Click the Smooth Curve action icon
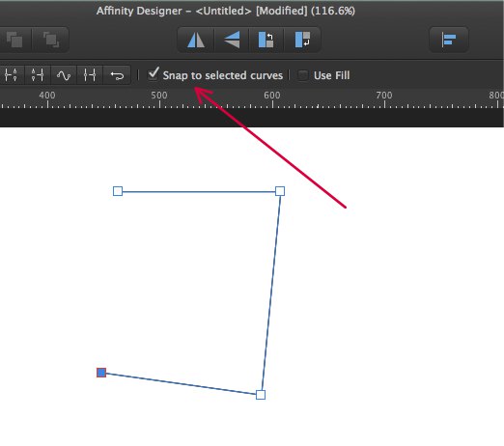This screenshot has height=446, width=504. pyautogui.click(x=64, y=75)
